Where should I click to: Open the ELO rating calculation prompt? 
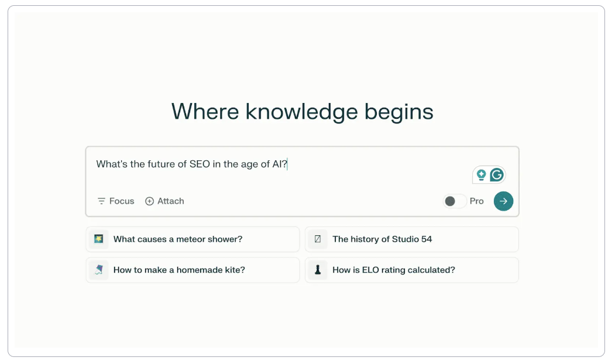pos(411,270)
